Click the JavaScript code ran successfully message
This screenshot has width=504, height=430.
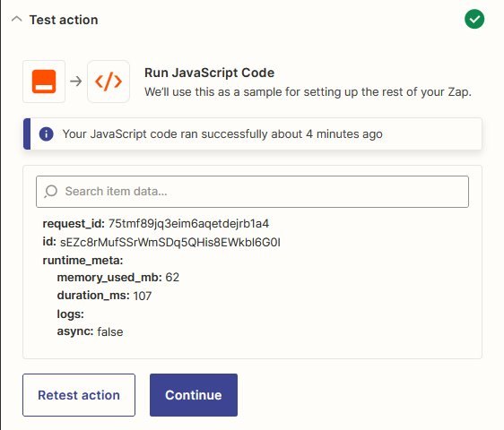(x=222, y=133)
